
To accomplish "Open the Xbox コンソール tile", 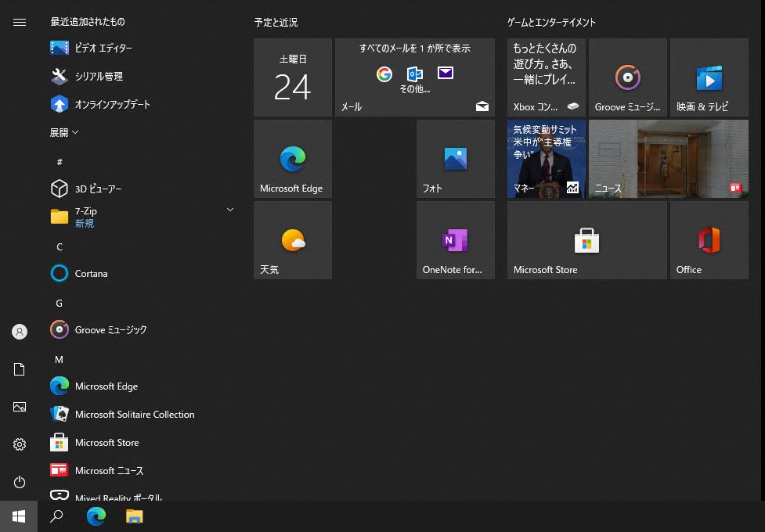I will (x=546, y=77).
